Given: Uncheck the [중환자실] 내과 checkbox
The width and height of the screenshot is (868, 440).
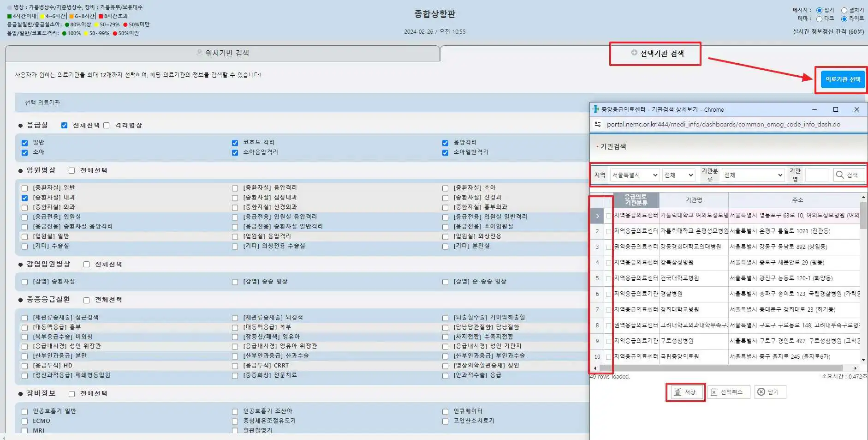Looking at the screenshot, I should click(x=24, y=198).
